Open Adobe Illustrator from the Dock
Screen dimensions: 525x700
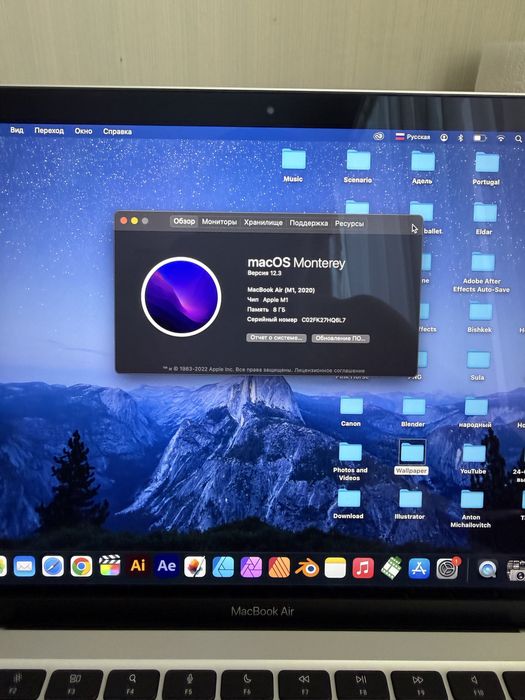pos(138,566)
